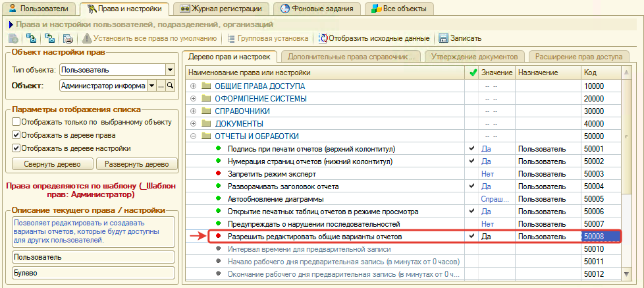Toggle Отображать в дереве настройки checkbox
The height and width of the screenshot is (288, 644).
click(16, 148)
